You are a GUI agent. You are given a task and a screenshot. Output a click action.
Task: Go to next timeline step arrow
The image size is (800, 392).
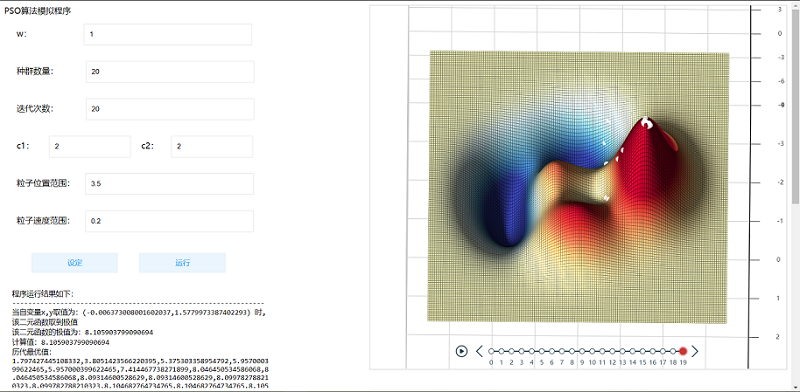tap(694, 351)
